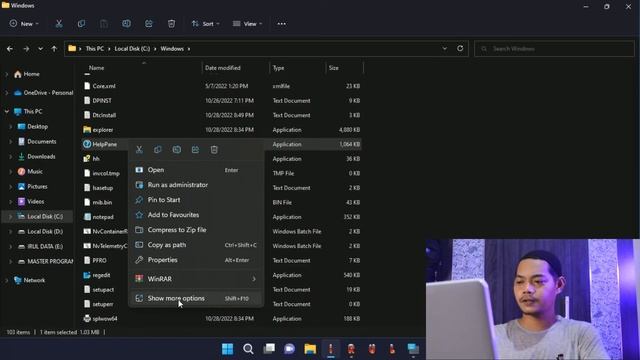Expand the Home tree node

tap(7, 74)
